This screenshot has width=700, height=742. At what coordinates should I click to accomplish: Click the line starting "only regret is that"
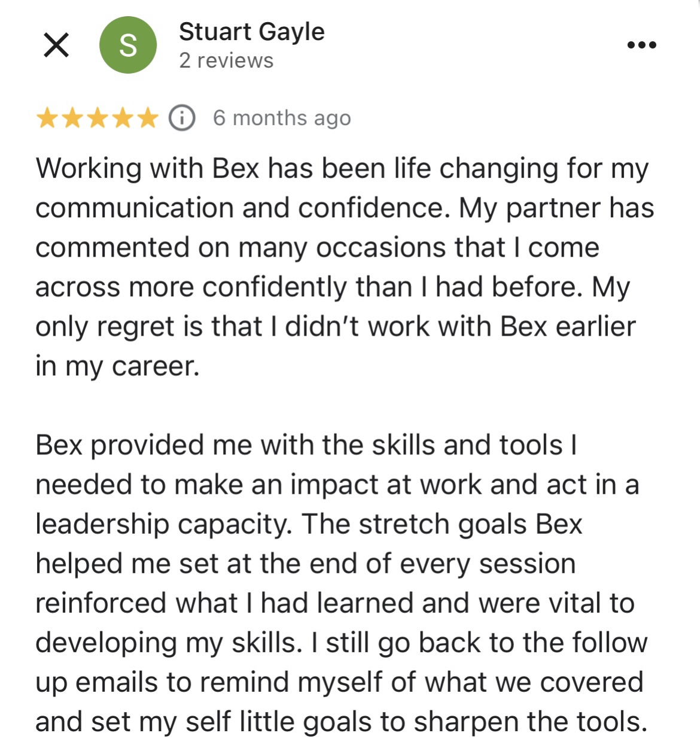[335, 327]
